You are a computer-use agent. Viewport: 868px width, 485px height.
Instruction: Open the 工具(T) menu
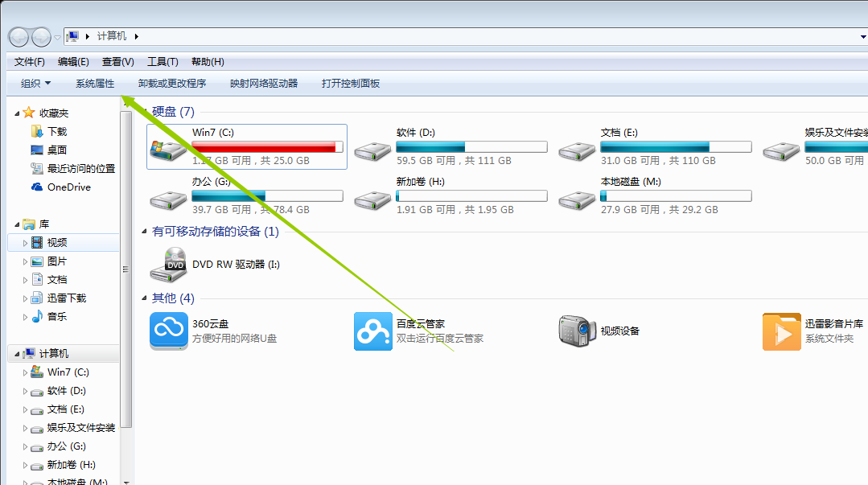(x=162, y=62)
